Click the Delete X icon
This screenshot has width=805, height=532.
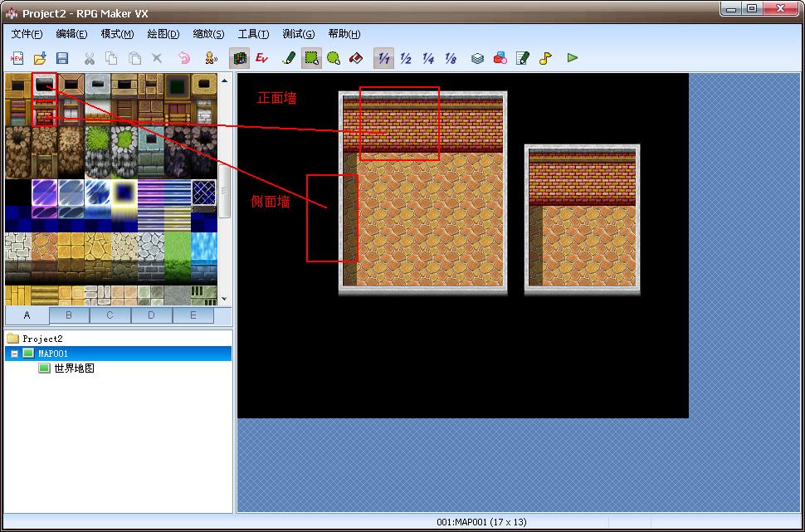pos(157,58)
